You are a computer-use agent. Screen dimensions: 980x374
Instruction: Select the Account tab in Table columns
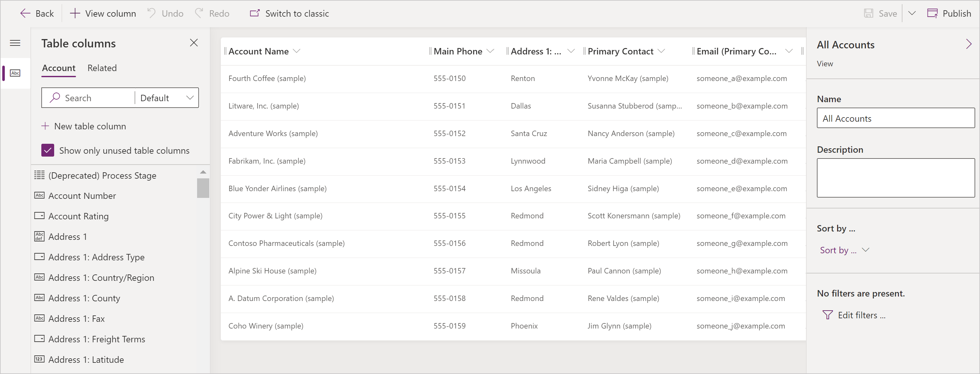coord(57,68)
